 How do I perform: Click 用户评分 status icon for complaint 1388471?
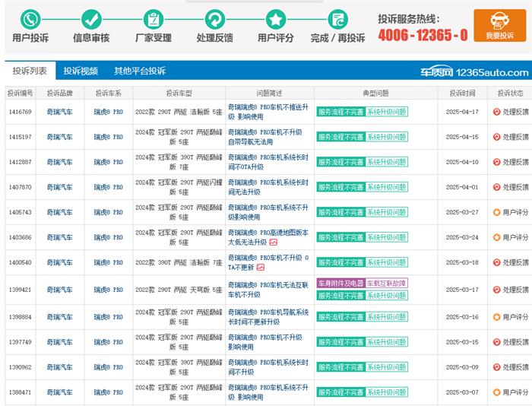click(496, 392)
